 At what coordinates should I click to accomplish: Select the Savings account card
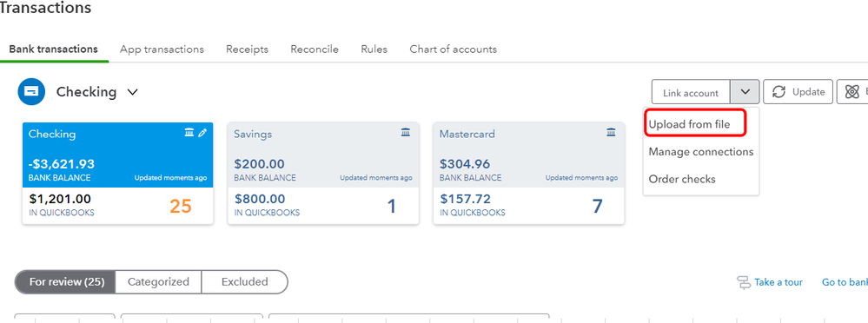(x=323, y=173)
